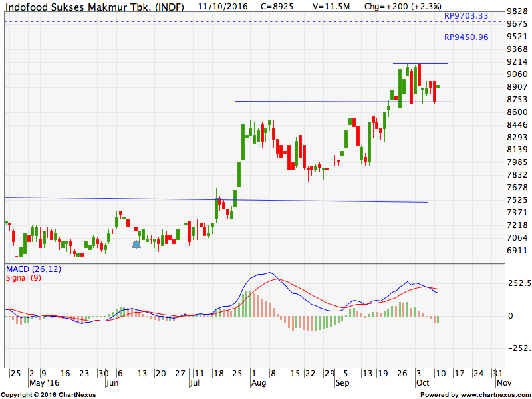Click the Signal (9) indicator label
Screen dimensions: 532x399
(x=23, y=278)
